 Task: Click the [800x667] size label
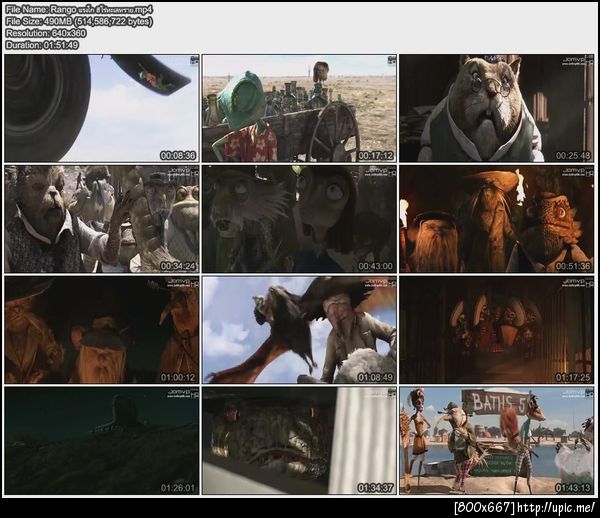[x=485, y=508]
